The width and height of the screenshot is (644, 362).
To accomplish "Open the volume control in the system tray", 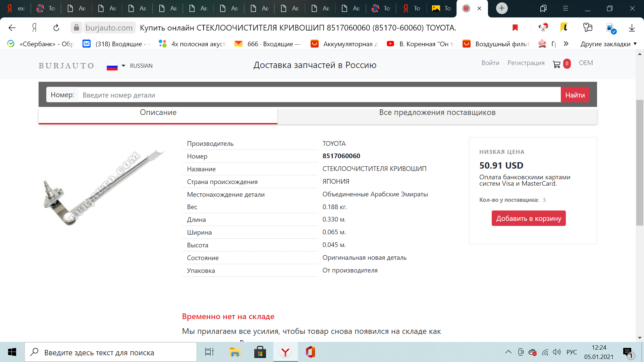I will point(557,352).
